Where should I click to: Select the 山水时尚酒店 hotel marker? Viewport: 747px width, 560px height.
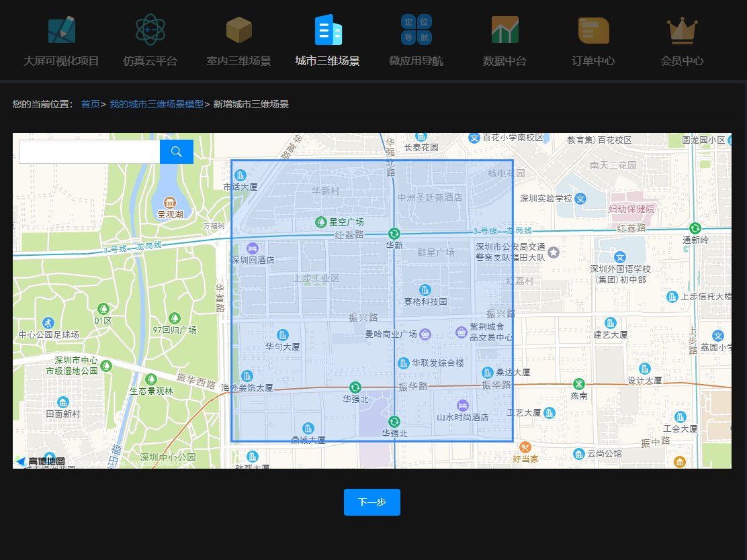coord(463,406)
